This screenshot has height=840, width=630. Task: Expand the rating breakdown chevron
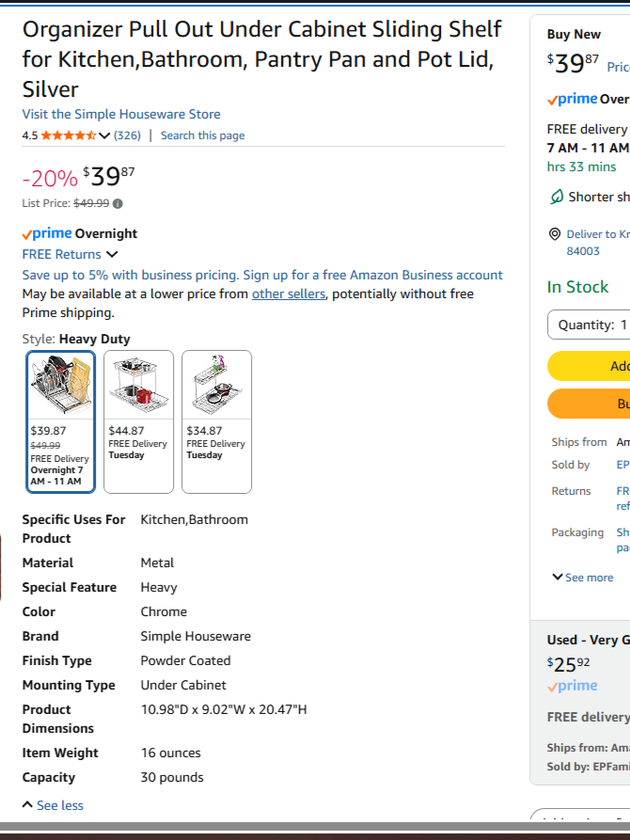[x=104, y=135]
